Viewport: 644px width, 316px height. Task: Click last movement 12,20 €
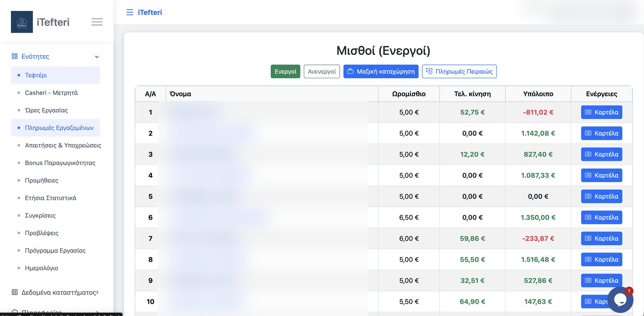(x=473, y=154)
